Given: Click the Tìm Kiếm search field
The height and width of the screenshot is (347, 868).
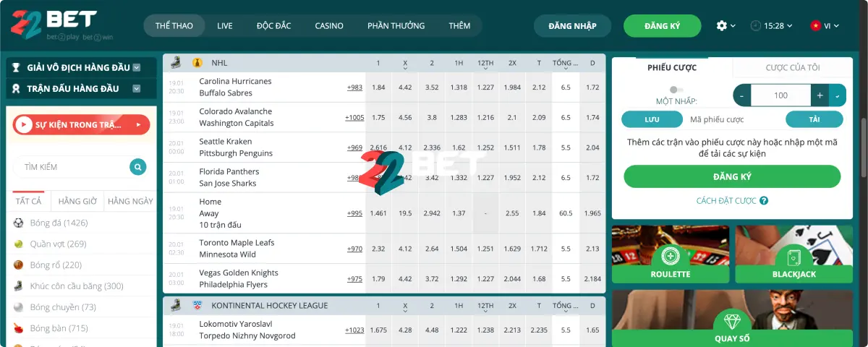Looking at the screenshot, I should click(x=71, y=167).
